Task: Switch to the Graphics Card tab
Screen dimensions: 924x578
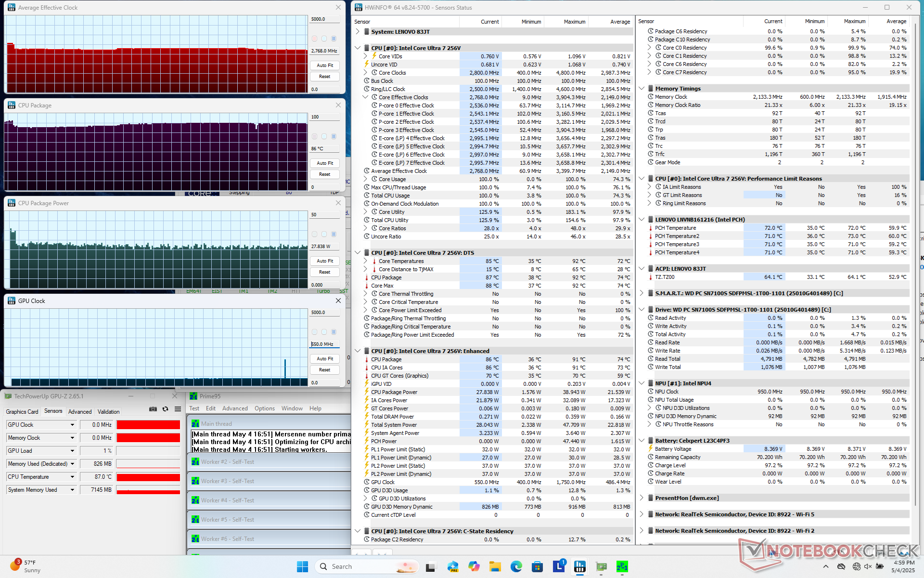Action: (x=22, y=412)
